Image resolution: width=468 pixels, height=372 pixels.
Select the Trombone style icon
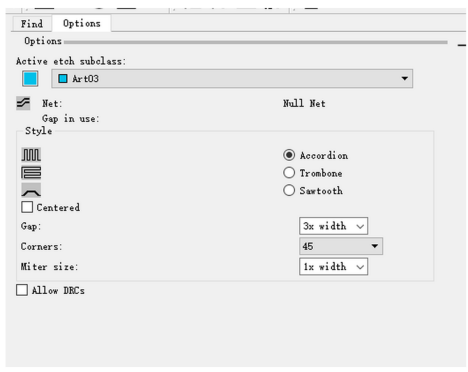(31, 173)
